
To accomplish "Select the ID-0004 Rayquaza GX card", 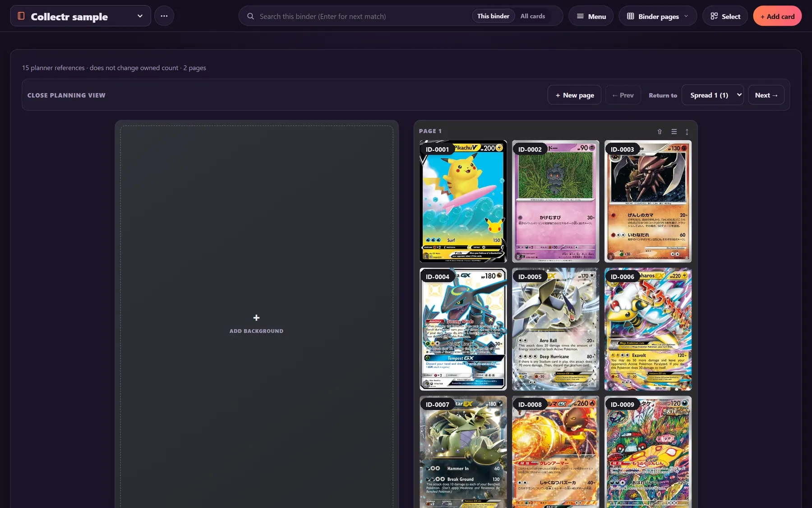I will click(x=463, y=329).
